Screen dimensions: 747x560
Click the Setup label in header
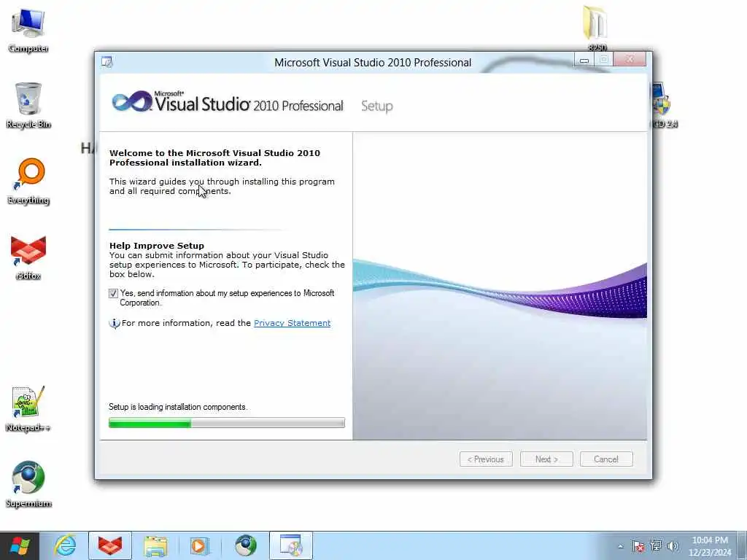click(x=377, y=106)
